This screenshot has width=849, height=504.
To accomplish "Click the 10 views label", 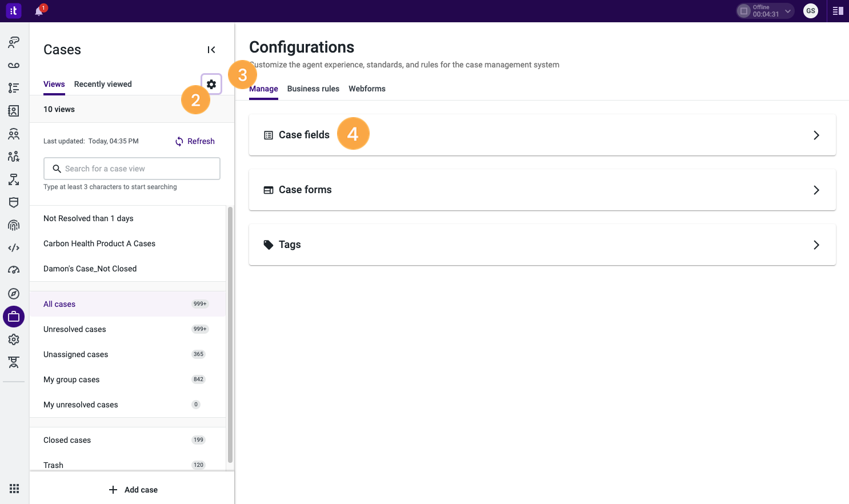I will pos(59,109).
